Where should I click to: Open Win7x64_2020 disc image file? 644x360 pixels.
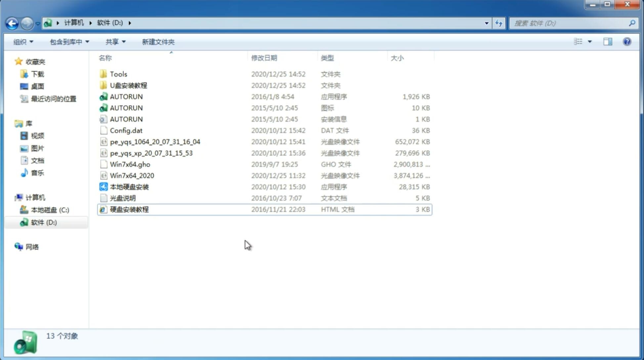132,175
